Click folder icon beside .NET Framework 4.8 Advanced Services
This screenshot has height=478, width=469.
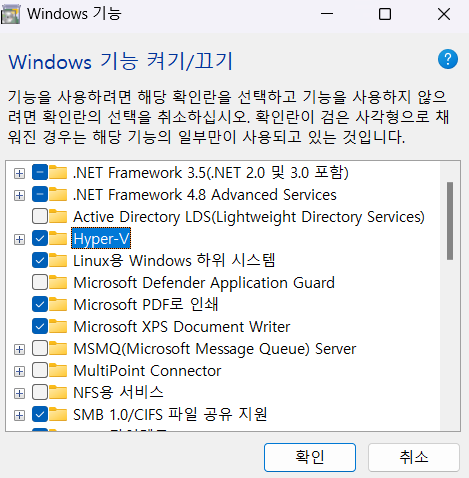[58, 194]
